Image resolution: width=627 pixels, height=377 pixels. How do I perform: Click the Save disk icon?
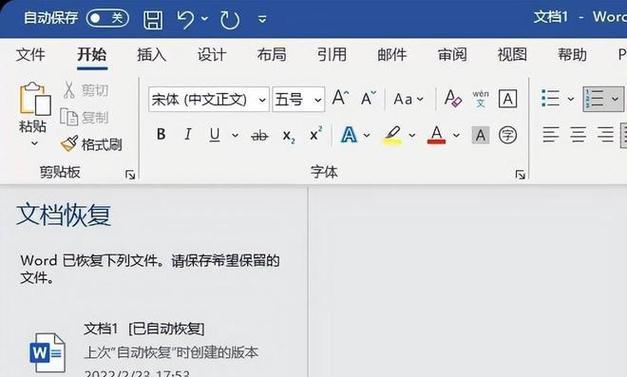coord(153,20)
